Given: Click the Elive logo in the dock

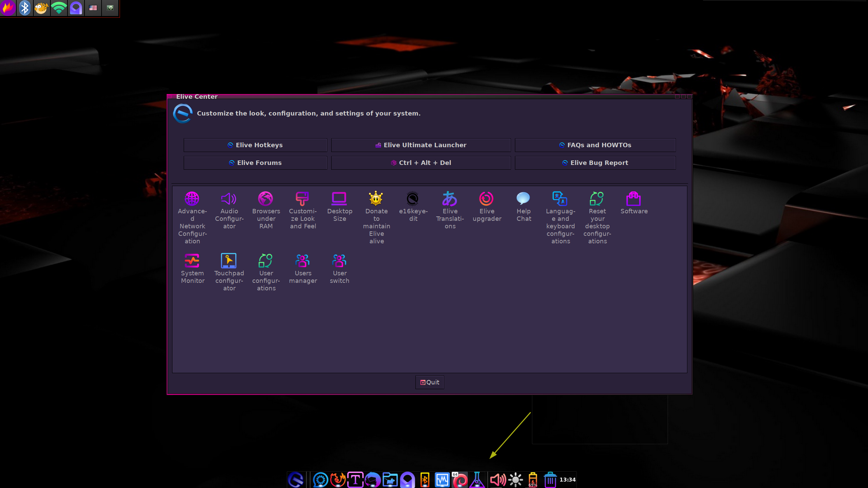Looking at the screenshot, I should [295, 479].
